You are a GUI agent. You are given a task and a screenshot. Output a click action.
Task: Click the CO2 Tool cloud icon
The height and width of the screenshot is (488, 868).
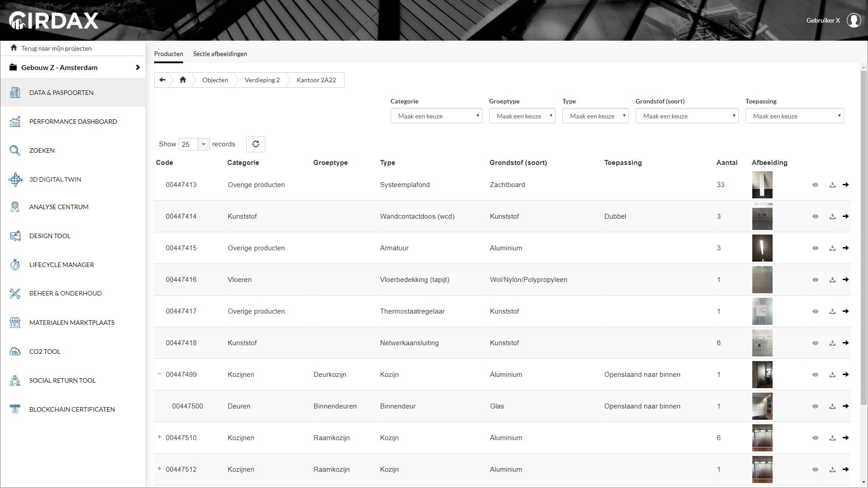[x=15, y=352]
